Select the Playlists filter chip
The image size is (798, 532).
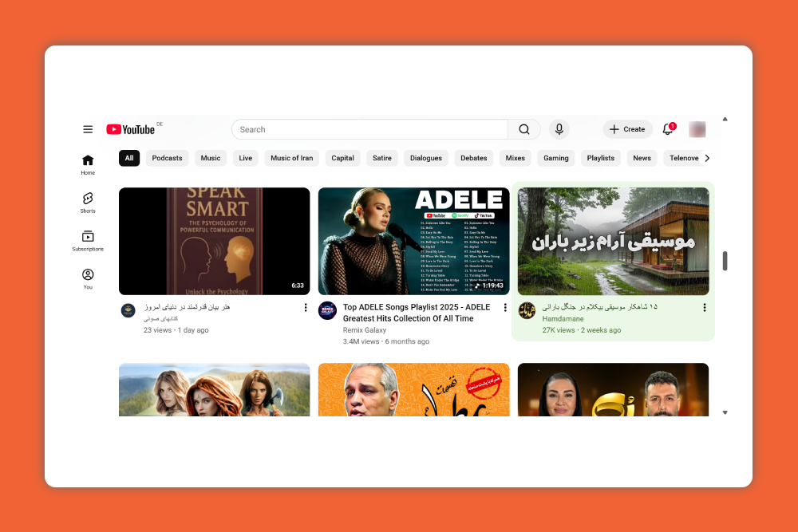point(601,158)
